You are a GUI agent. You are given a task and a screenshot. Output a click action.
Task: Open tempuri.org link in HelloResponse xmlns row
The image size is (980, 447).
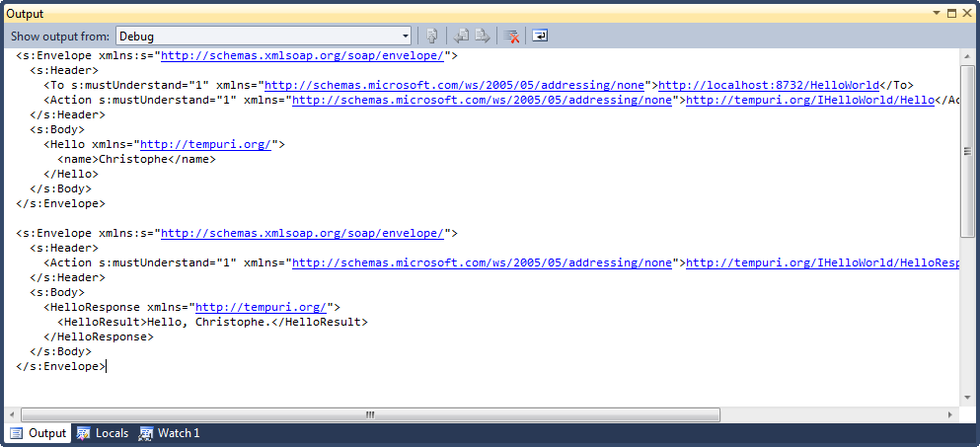[262, 307]
